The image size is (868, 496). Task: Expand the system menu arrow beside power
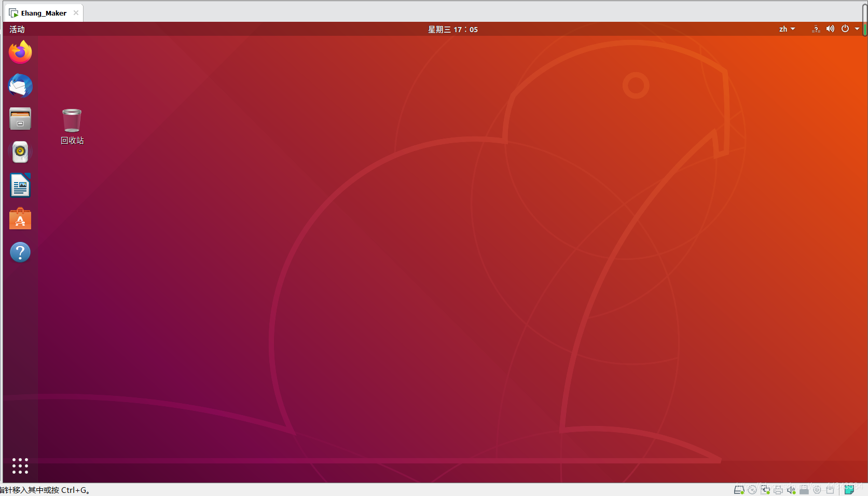(857, 29)
